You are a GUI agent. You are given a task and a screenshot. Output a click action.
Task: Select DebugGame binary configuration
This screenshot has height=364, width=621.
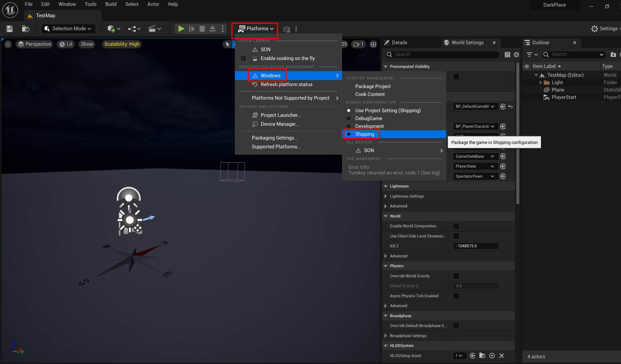394,118
